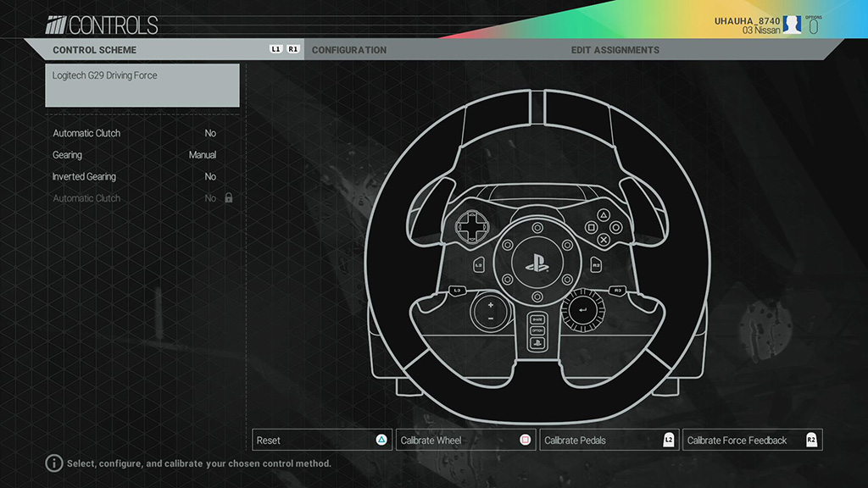The width and height of the screenshot is (868, 488).
Task: Change Gearing from Manual
Action: [136, 155]
